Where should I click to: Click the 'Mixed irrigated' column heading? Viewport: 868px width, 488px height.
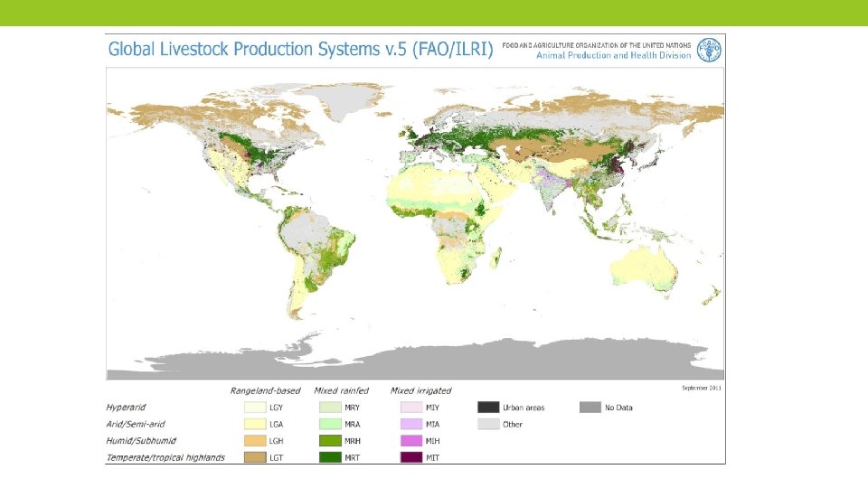(x=420, y=390)
